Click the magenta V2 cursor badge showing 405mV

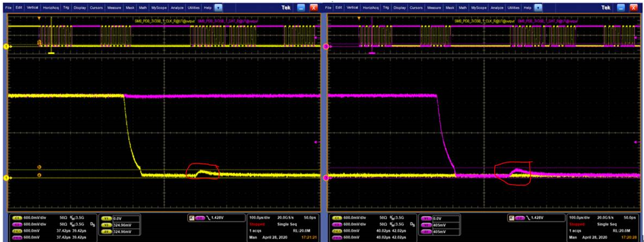coord(426,226)
